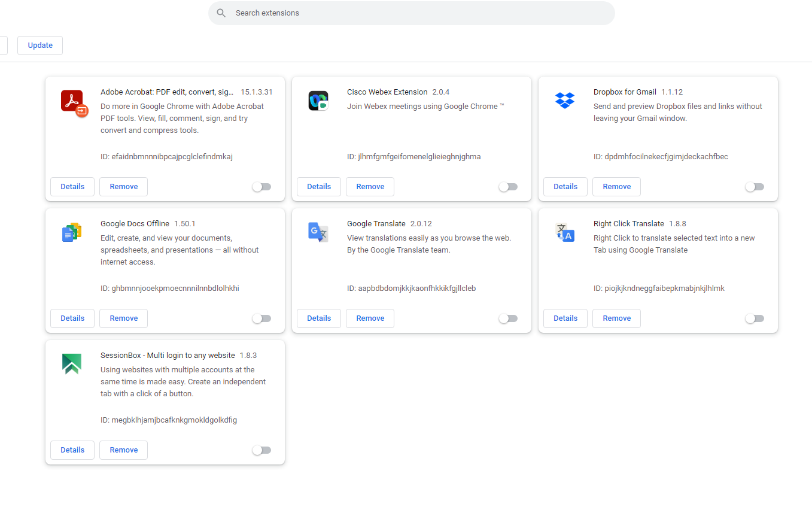Remove SessionBox extension
The width and height of the screenshot is (812, 510).
click(x=124, y=450)
